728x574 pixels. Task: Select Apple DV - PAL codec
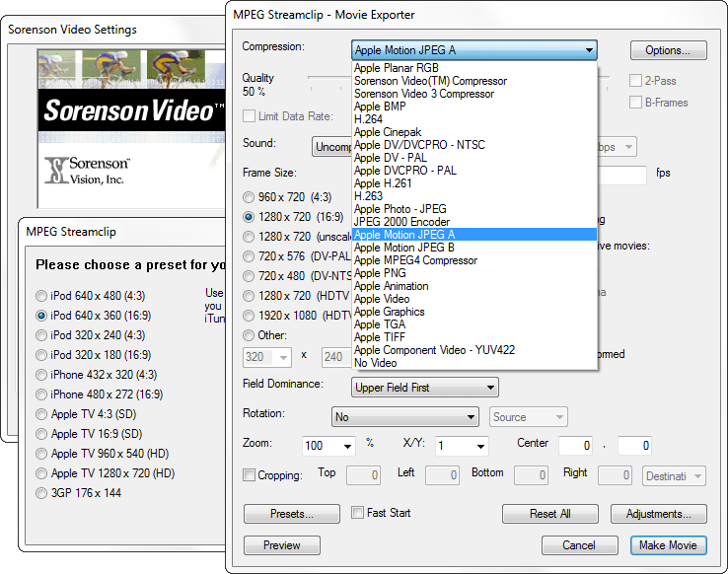pos(474,158)
